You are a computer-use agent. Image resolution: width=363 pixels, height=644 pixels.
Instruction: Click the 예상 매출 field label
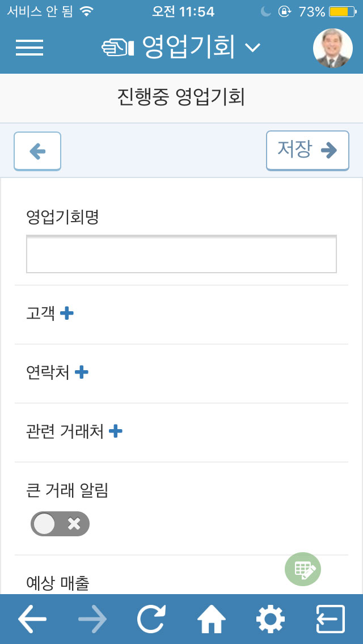click(x=57, y=582)
